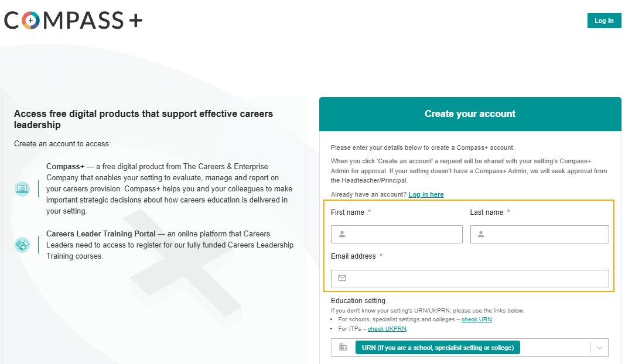Log In using the top right button
Image resolution: width=625 pixels, height=364 pixels.
click(x=604, y=20)
